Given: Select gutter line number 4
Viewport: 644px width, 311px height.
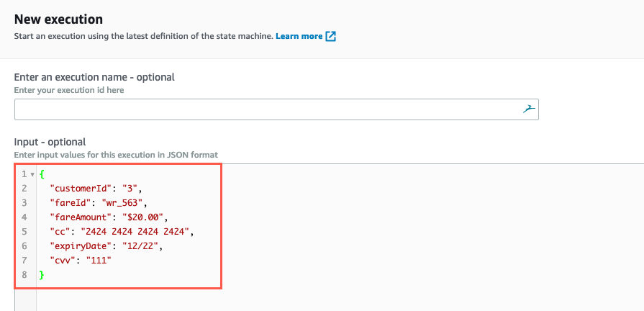Looking at the screenshot, I should pos(24,217).
